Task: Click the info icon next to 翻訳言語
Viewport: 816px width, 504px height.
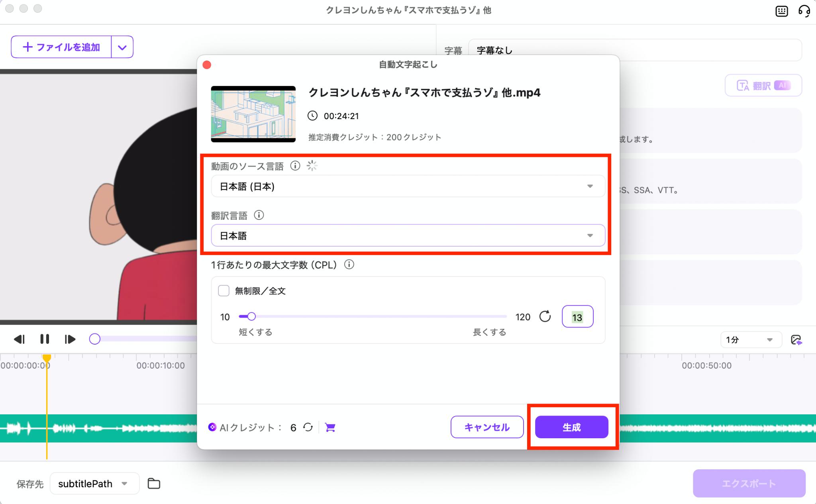Action: pyautogui.click(x=259, y=215)
